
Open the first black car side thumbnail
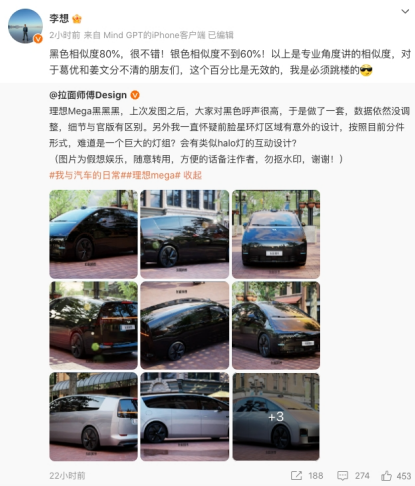coord(93,234)
